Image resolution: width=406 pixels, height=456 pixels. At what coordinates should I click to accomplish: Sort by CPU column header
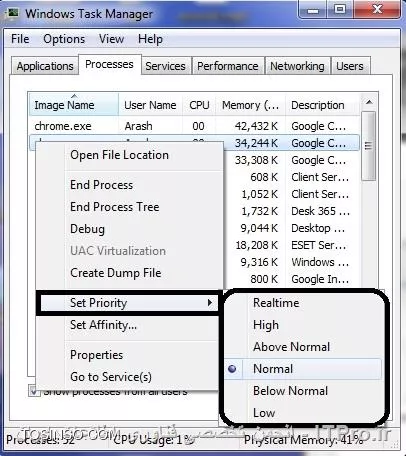pos(199,105)
